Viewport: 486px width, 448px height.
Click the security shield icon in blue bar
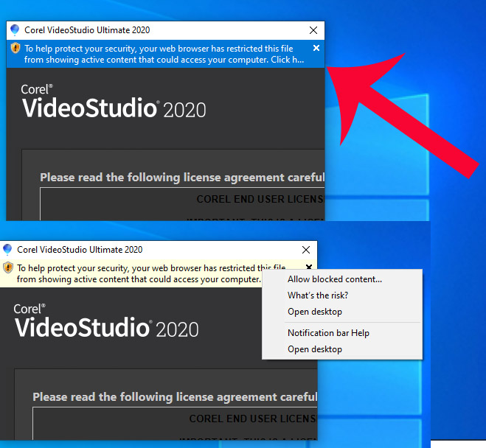tap(15, 49)
